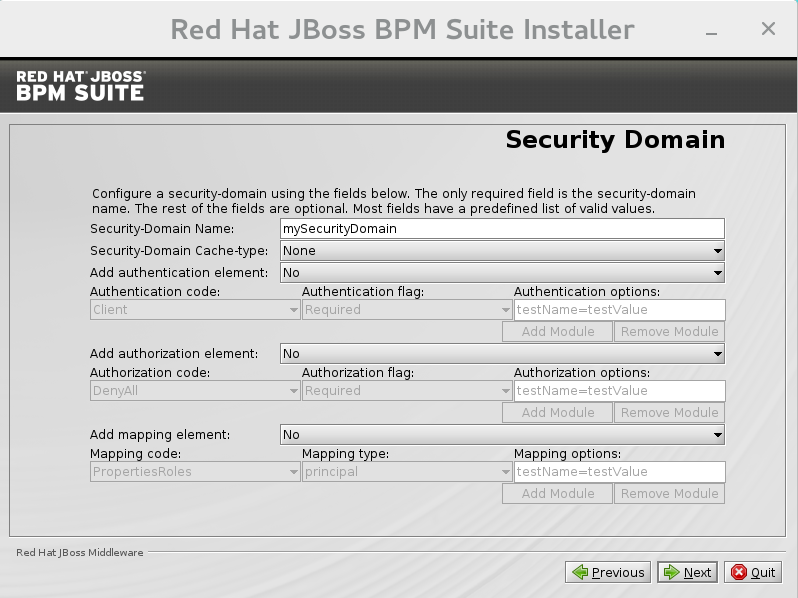The image size is (798, 598).
Task: Open the Authentication code Client combo box
Action: [x=194, y=310]
